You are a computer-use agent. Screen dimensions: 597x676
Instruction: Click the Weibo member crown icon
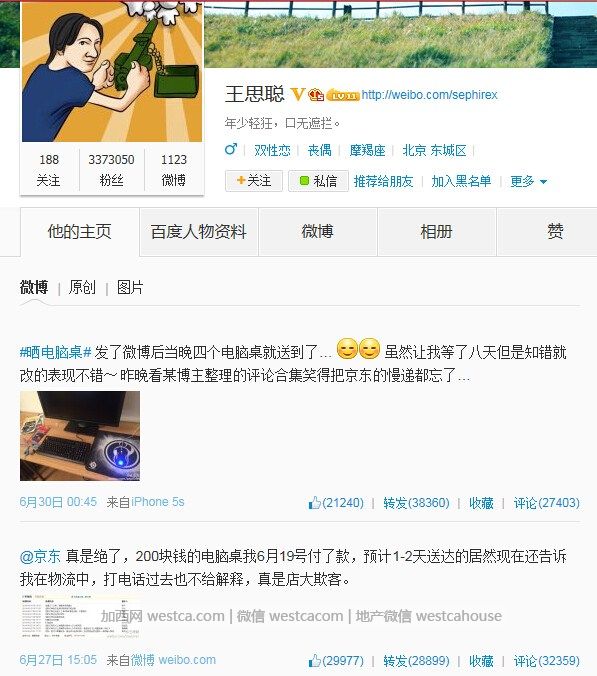point(316,94)
